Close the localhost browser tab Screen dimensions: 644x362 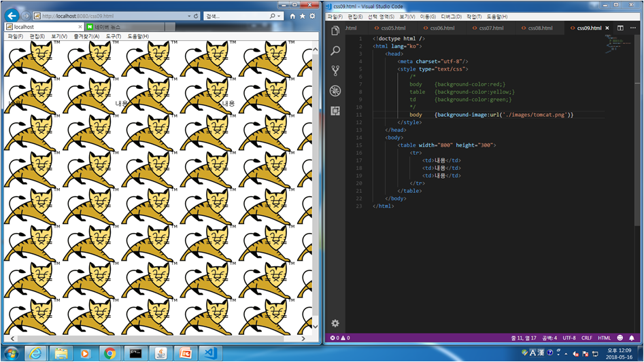coord(80,26)
